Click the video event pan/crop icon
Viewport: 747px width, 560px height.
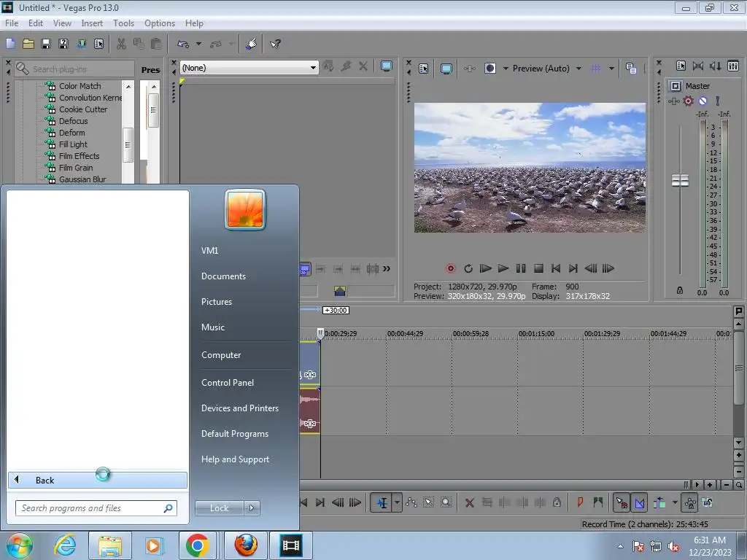(310, 375)
